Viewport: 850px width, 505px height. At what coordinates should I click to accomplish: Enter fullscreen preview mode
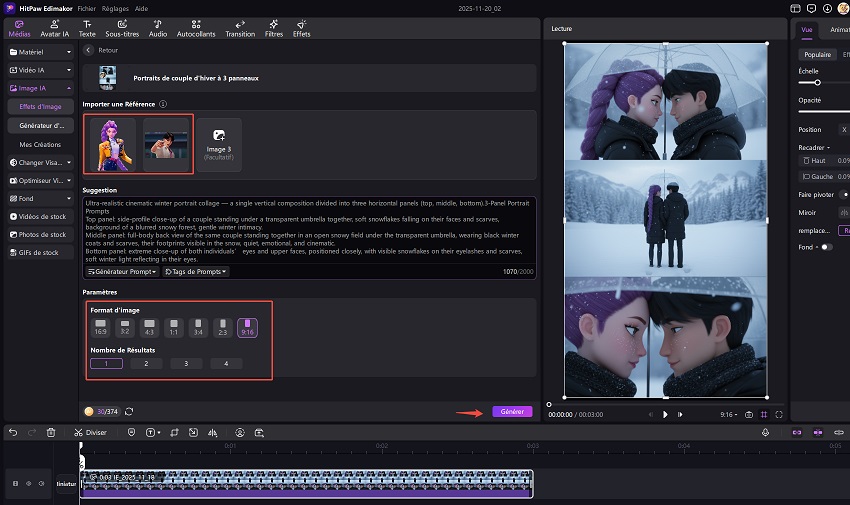pyautogui.click(x=778, y=414)
